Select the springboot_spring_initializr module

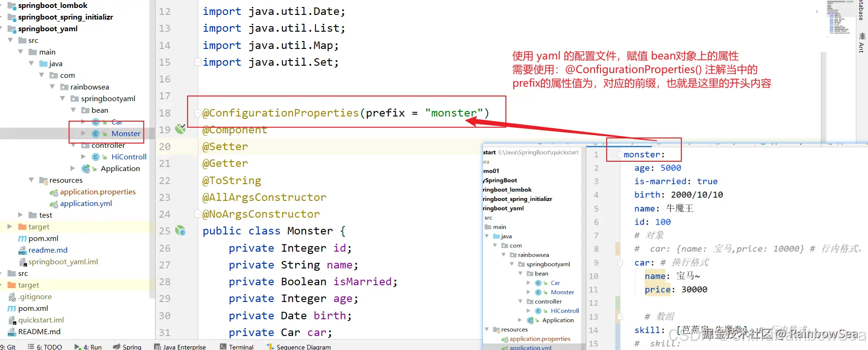(65, 17)
